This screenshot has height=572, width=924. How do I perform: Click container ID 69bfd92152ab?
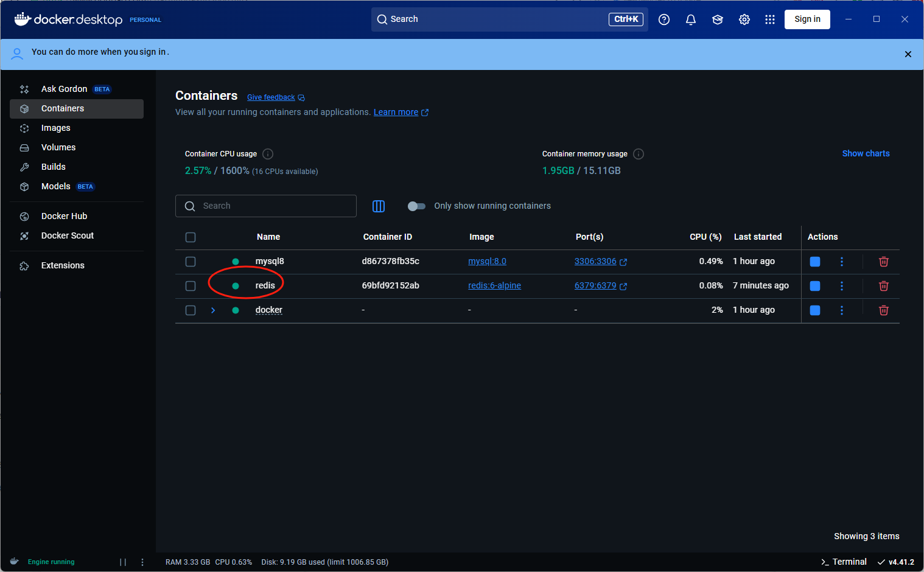point(390,285)
